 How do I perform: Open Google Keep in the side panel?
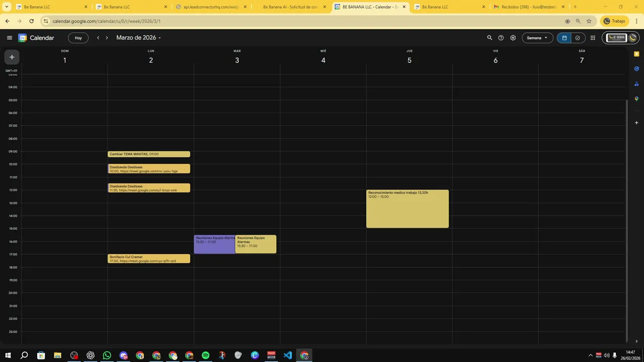pos(636,54)
